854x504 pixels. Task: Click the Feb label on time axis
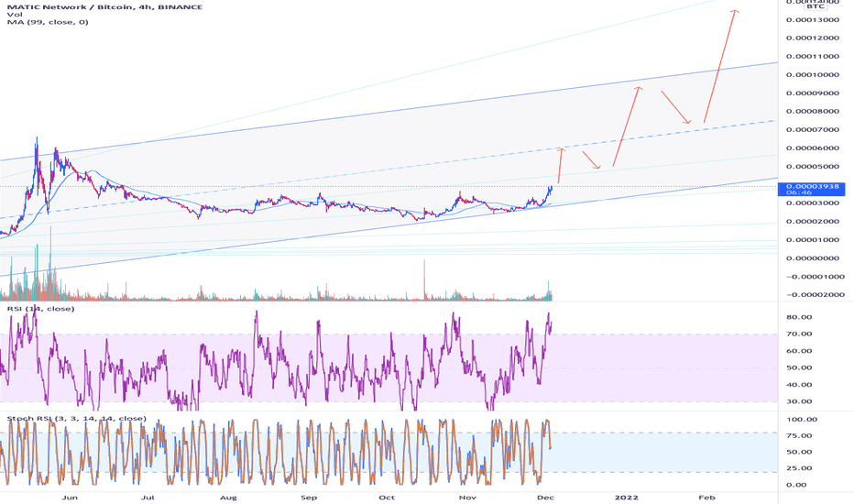coord(707,498)
